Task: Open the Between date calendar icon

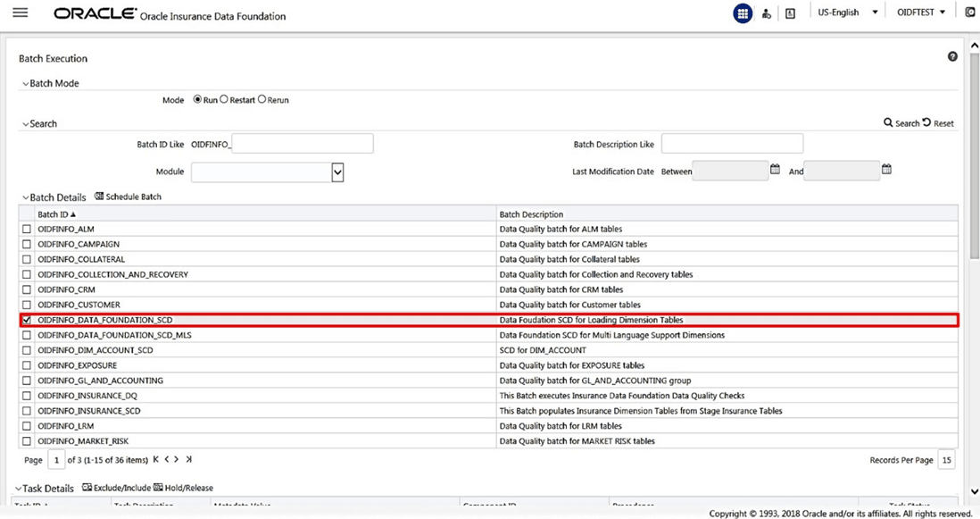Action: click(775, 169)
